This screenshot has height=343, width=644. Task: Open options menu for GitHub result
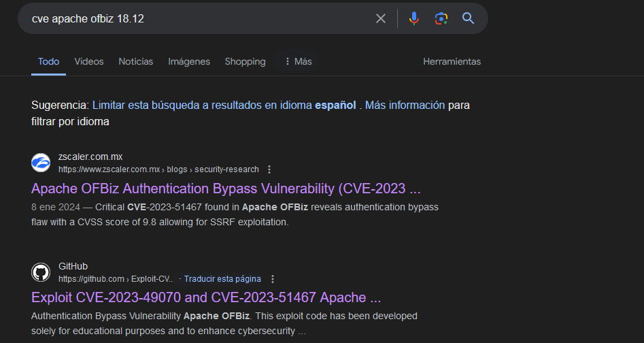click(x=272, y=279)
